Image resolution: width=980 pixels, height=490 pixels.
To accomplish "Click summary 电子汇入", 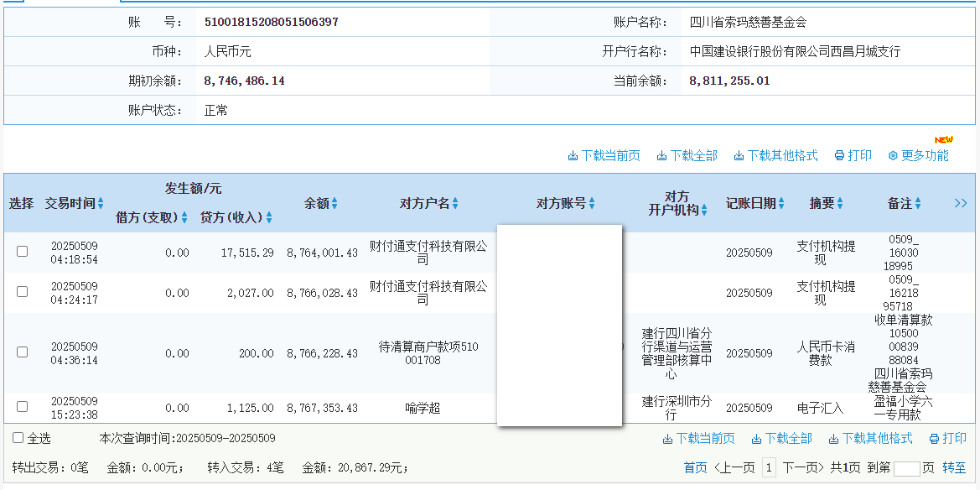I will 820,408.
